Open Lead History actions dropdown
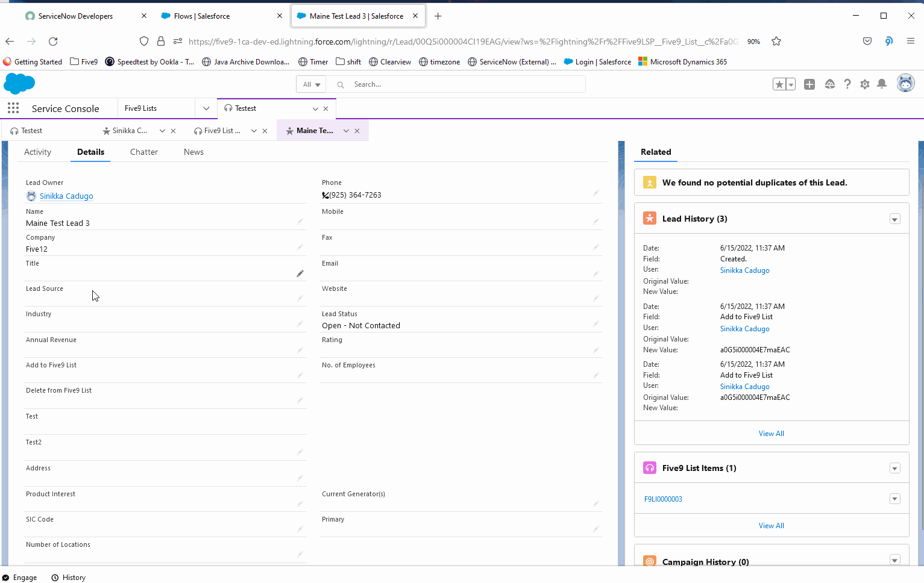 [x=895, y=219]
